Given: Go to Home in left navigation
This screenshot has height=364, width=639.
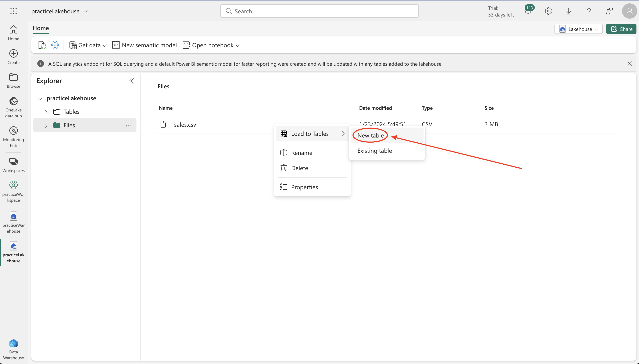Looking at the screenshot, I should [x=14, y=33].
